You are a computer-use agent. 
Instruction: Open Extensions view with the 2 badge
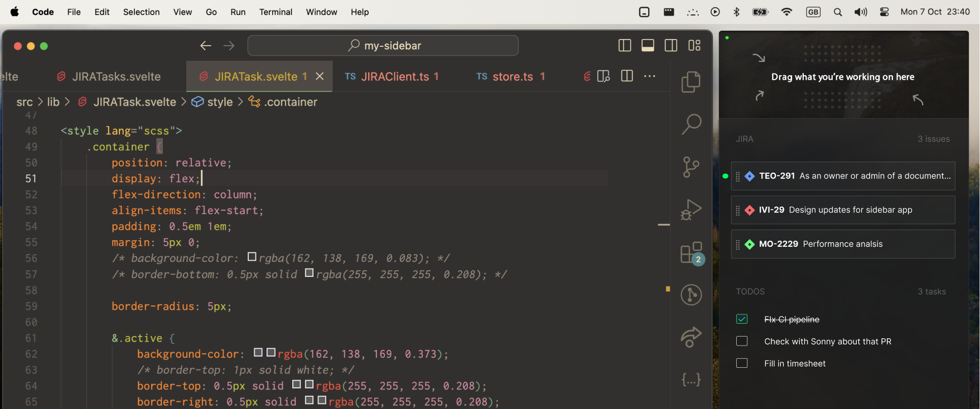pyautogui.click(x=692, y=252)
